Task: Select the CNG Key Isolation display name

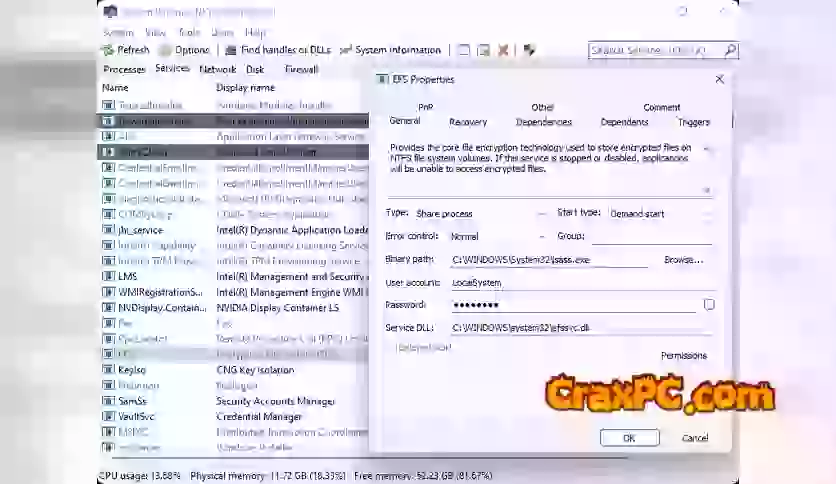Action: (x=255, y=369)
